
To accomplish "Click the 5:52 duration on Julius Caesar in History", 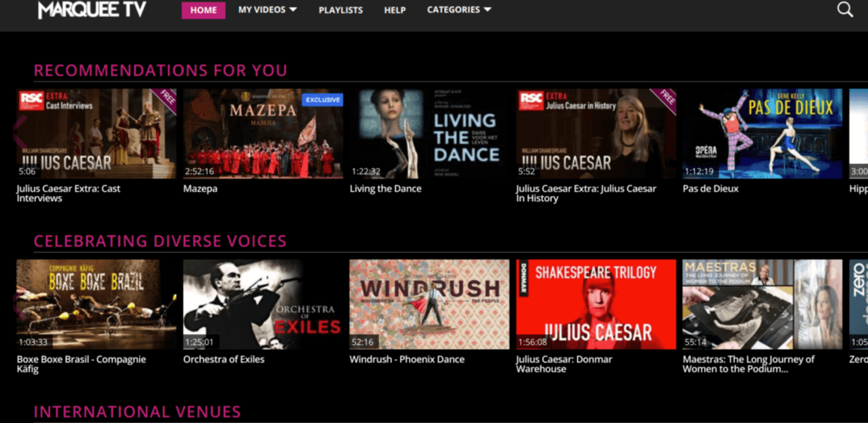I will [x=527, y=171].
